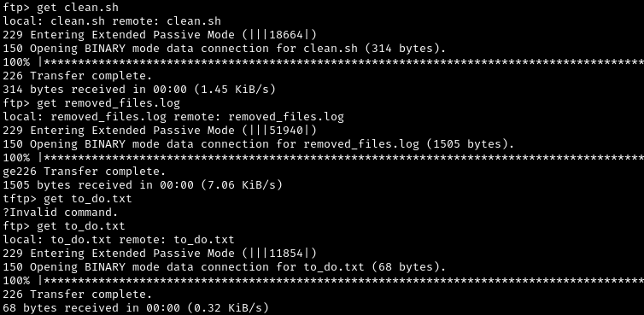
Task: Click the 'ge226 Transfer complete.' line
Action: tap(85, 172)
